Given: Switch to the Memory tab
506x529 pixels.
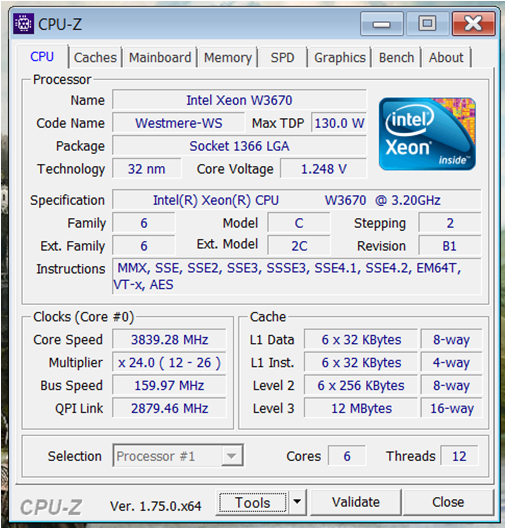Looking at the screenshot, I should coord(228,58).
